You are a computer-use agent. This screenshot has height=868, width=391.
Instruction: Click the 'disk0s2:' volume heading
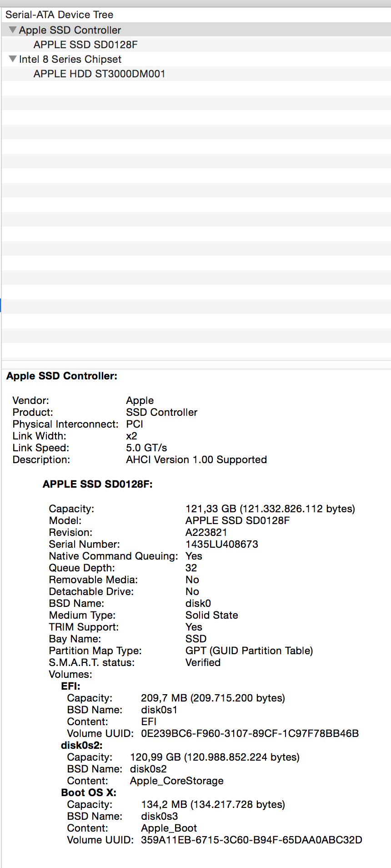pos(82,746)
